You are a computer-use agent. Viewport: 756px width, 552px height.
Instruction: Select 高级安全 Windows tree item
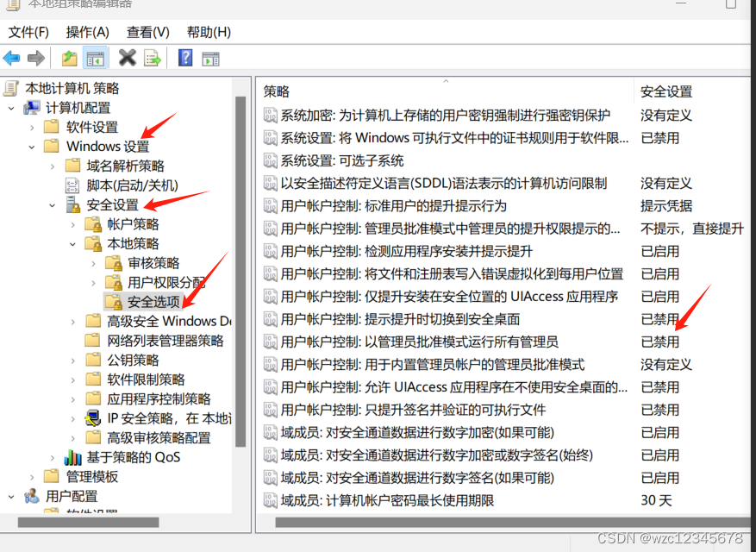coord(169,321)
